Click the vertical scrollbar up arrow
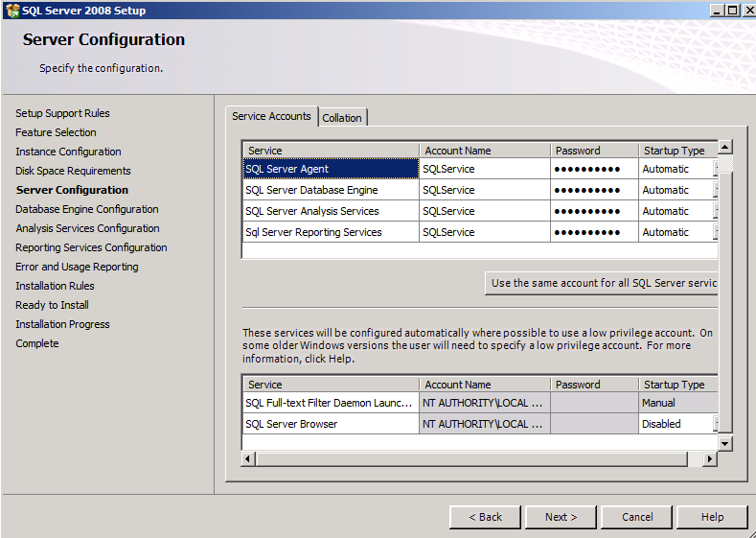Viewport: 756px width, 538px height. pos(725,147)
